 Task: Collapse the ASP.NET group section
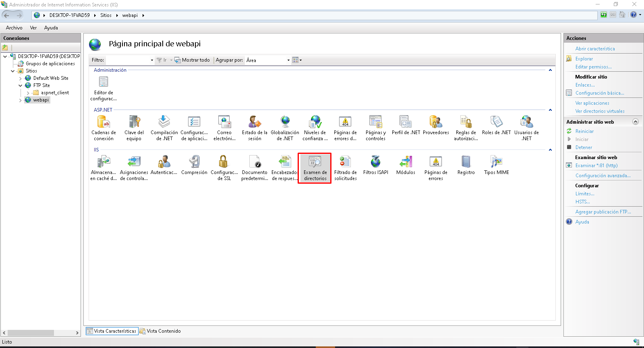(550, 110)
